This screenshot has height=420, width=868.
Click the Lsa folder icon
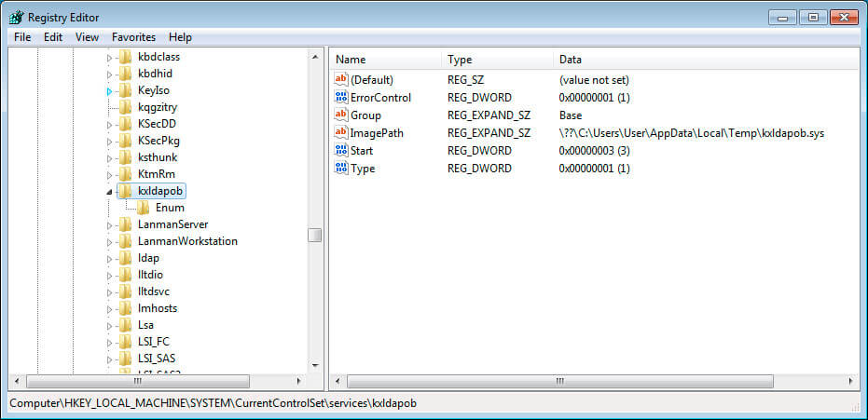[126, 325]
